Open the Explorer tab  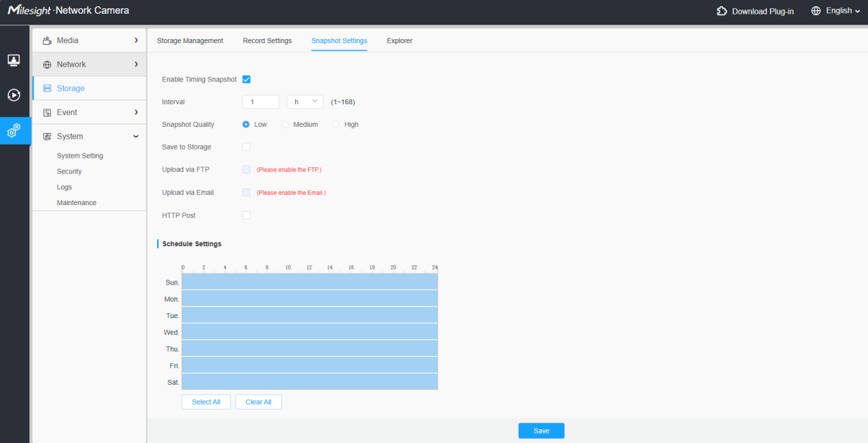click(x=399, y=40)
